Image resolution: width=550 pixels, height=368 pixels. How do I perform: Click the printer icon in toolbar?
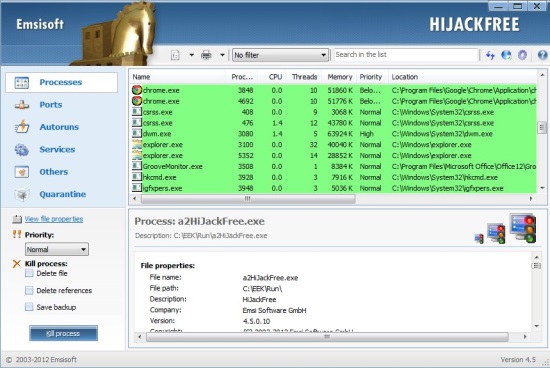tap(206, 55)
